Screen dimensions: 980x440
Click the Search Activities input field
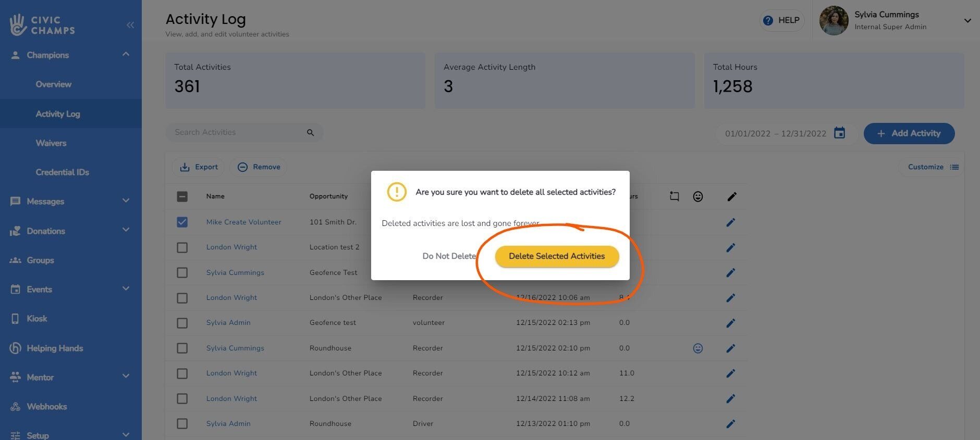tap(237, 133)
